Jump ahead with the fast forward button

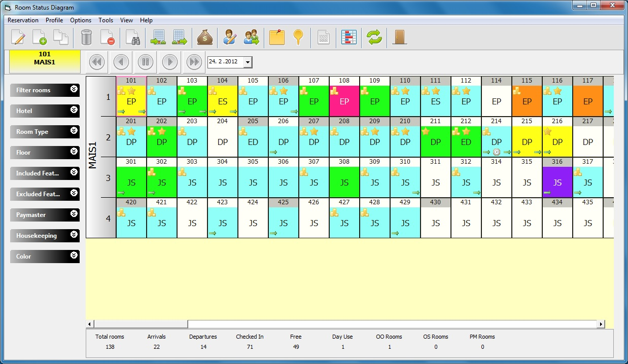[x=194, y=62]
